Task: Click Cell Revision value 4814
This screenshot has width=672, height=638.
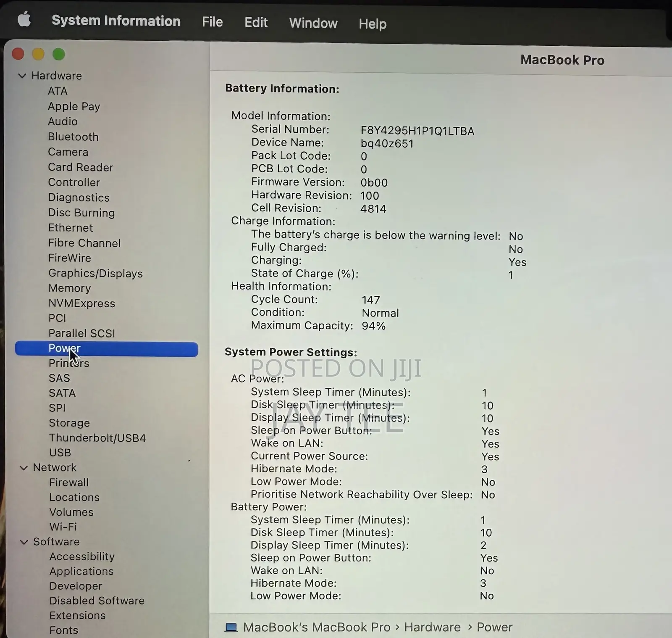Action: [373, 209]
